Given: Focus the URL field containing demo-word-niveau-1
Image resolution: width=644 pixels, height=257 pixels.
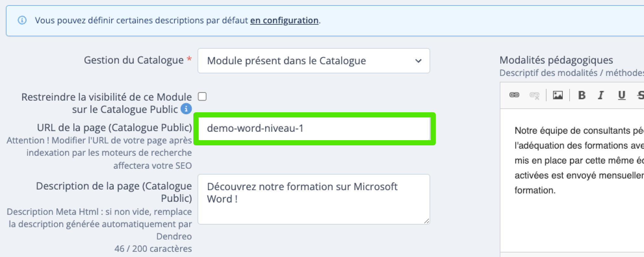Looking at the screenshot, I should (314, 128).
